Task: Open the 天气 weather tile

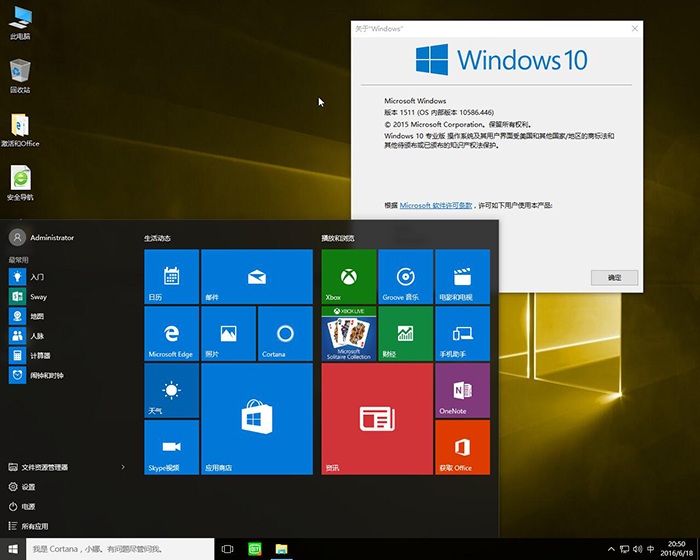Action: 171,390
